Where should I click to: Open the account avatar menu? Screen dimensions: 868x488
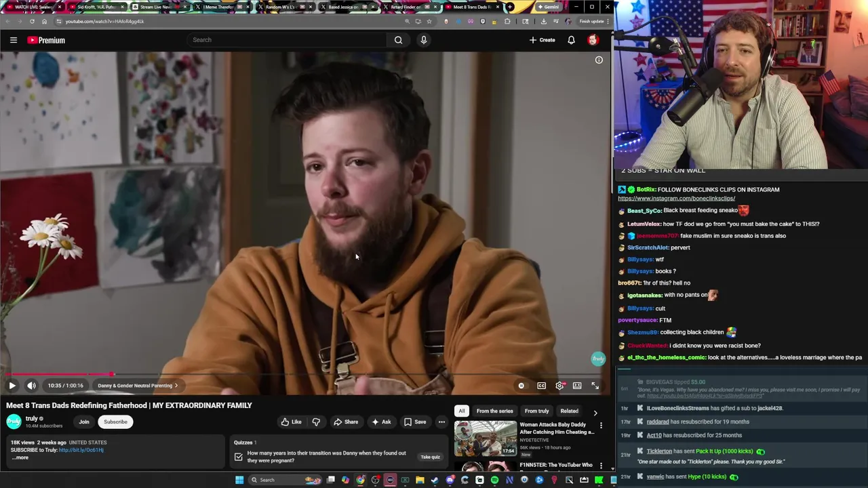click(x=593, y=40)
